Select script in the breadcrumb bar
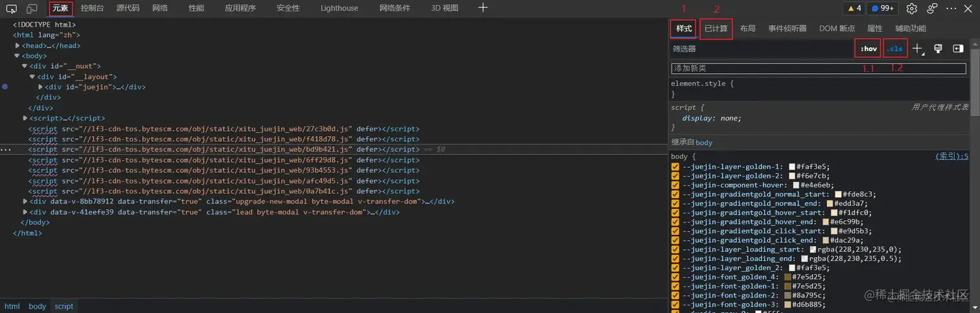The width and height of the screenshot is (980, 313). point(64,306)
